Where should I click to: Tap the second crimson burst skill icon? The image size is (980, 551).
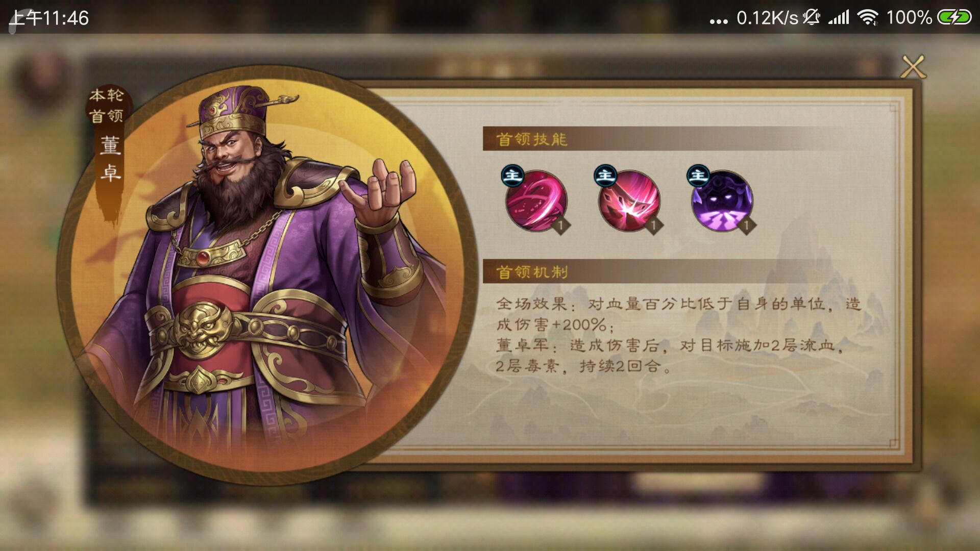click(629, 201)
